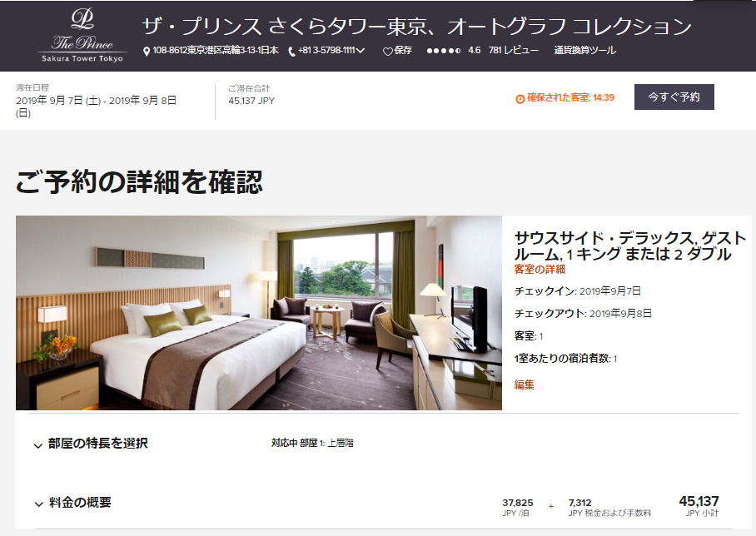Open the 781 レビュー link

(x=513, y=50)
